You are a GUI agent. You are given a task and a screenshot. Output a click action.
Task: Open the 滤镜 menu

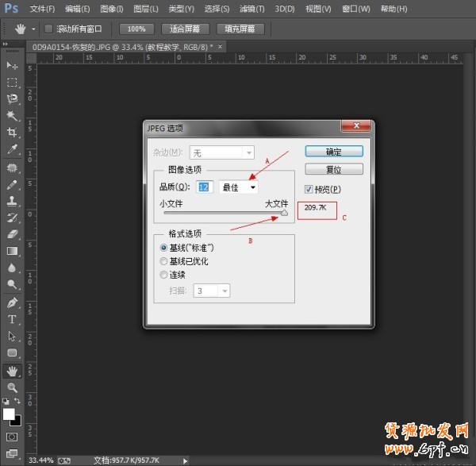click(252, 9)
